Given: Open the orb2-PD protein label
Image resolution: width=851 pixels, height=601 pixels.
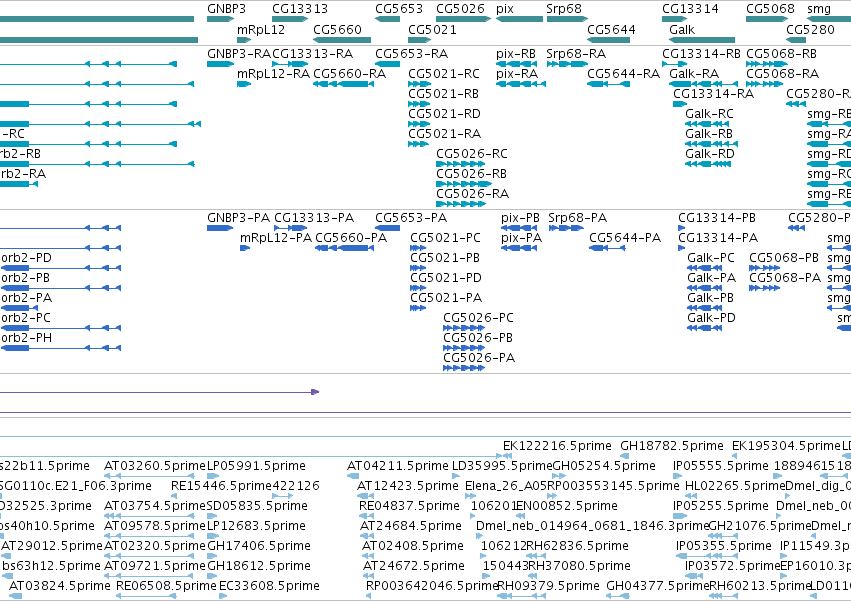Looking at the screenshot, I should coord(26,258).
